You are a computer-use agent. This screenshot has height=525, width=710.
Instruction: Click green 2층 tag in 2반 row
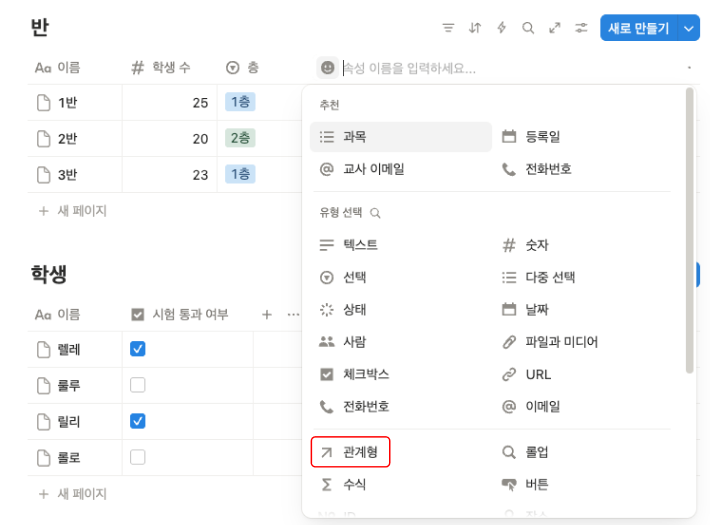click(240, 138)
